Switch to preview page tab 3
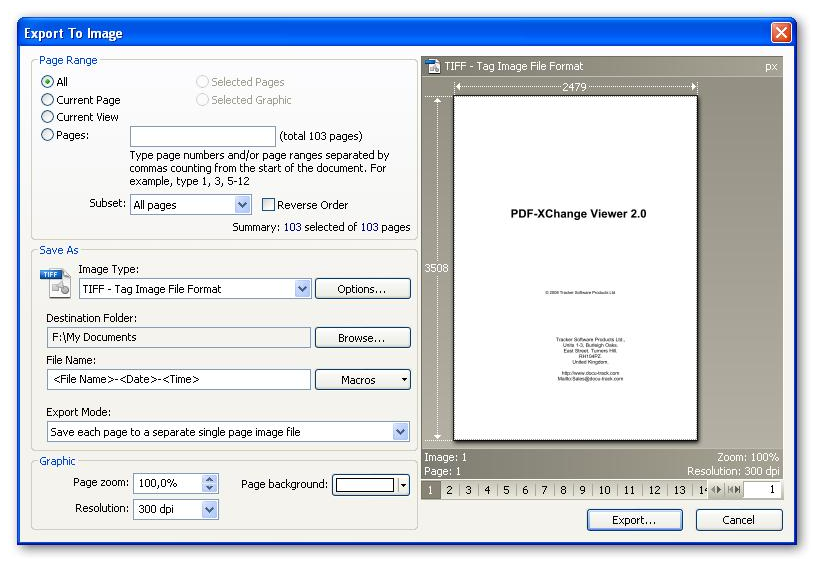The width and height of the screenshot is (819, 567). point(469,490)
